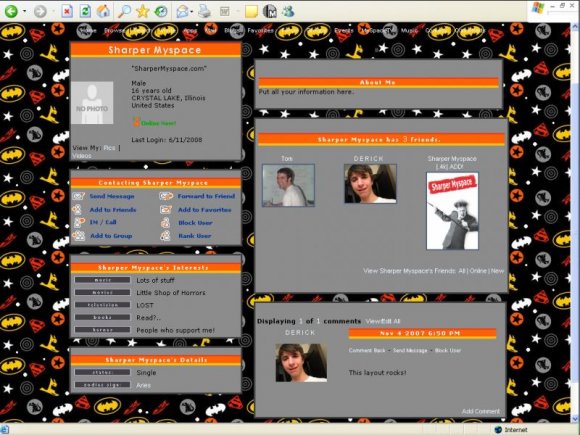
Task: Click the Forward to Friend icon
Action: tap(166, 196)
